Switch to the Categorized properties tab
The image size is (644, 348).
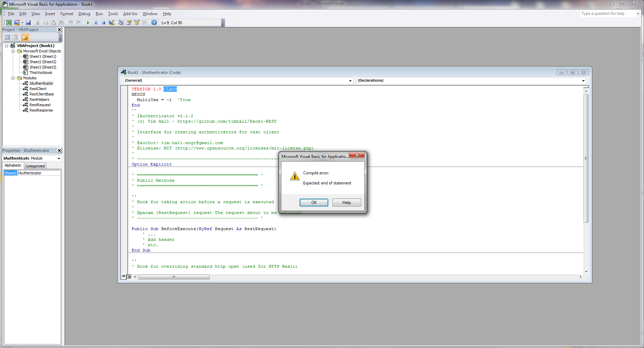[x=35, y=166]
